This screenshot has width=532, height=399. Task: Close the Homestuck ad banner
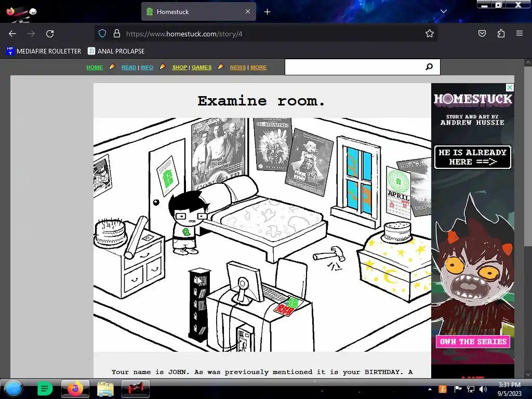click(510, 87)
